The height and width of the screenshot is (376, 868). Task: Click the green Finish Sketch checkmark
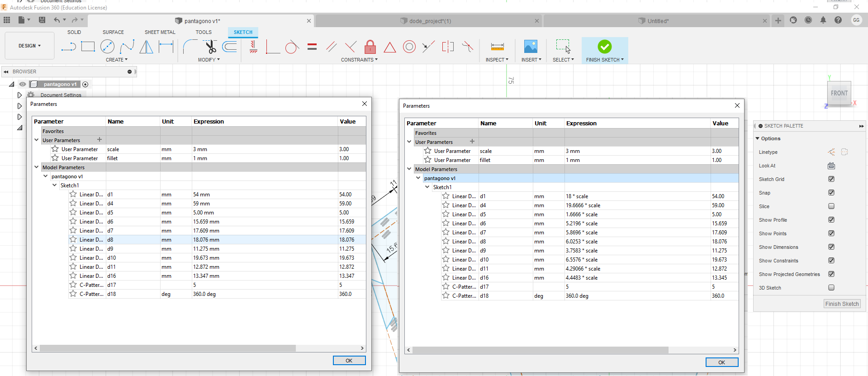605,47
